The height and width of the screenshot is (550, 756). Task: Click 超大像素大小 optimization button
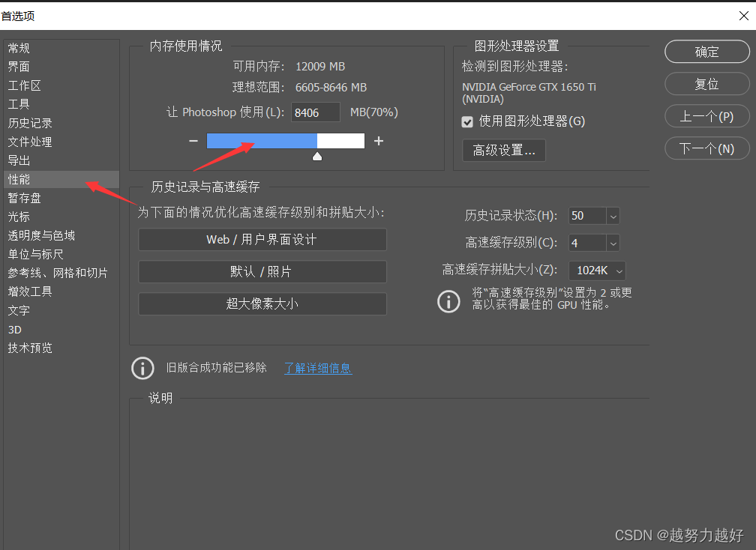coord(262,304)
